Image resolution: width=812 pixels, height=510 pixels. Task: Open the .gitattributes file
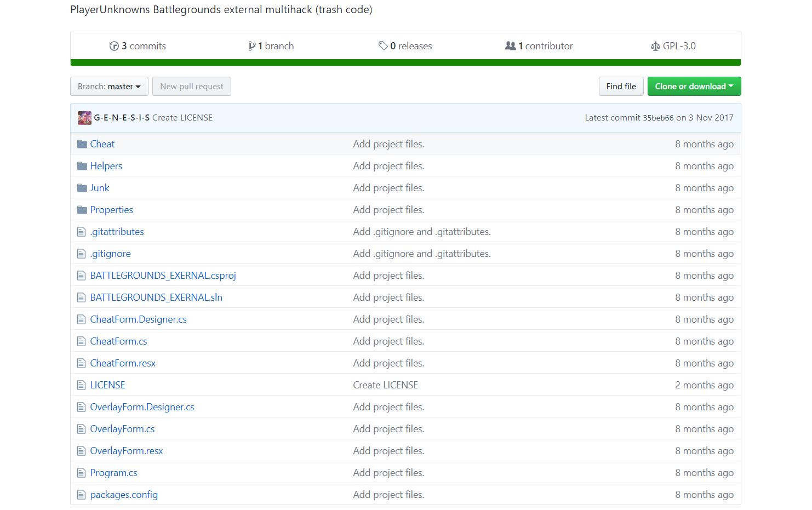[x=117, y=232]
